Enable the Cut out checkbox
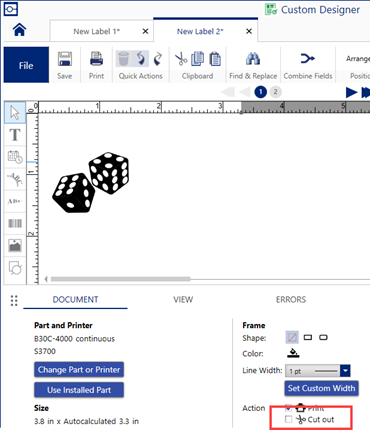 pyautogui.click(x=289, y=419)
